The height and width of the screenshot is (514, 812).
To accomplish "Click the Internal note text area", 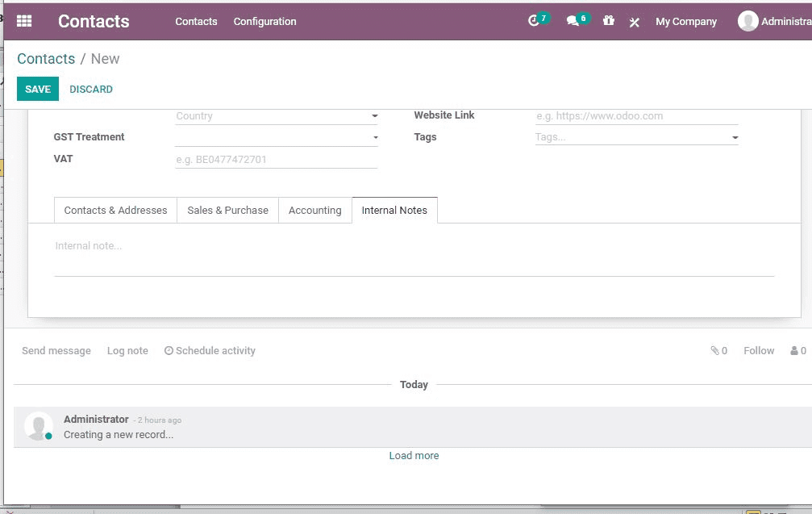I will pyautogui.click(x=414, y=257).
